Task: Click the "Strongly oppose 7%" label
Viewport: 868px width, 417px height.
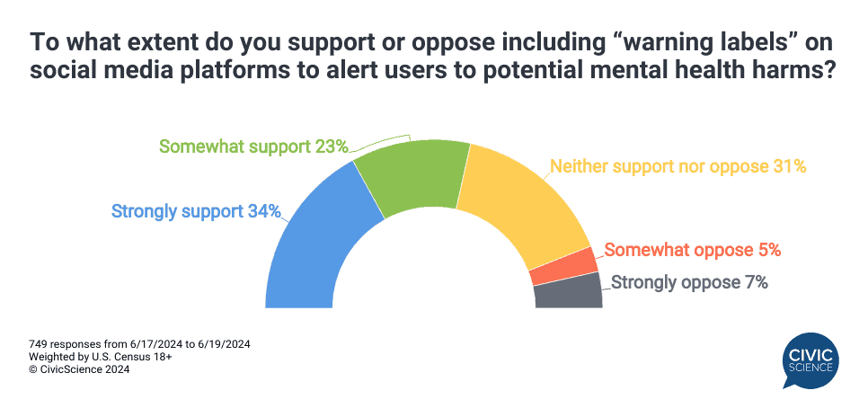Action: [689, 282]
